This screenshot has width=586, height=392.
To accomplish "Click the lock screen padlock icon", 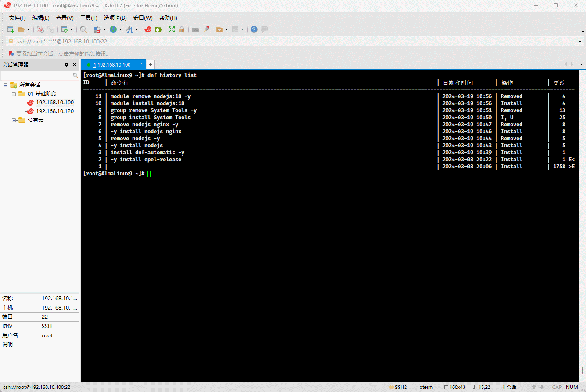I will (181, 29).
